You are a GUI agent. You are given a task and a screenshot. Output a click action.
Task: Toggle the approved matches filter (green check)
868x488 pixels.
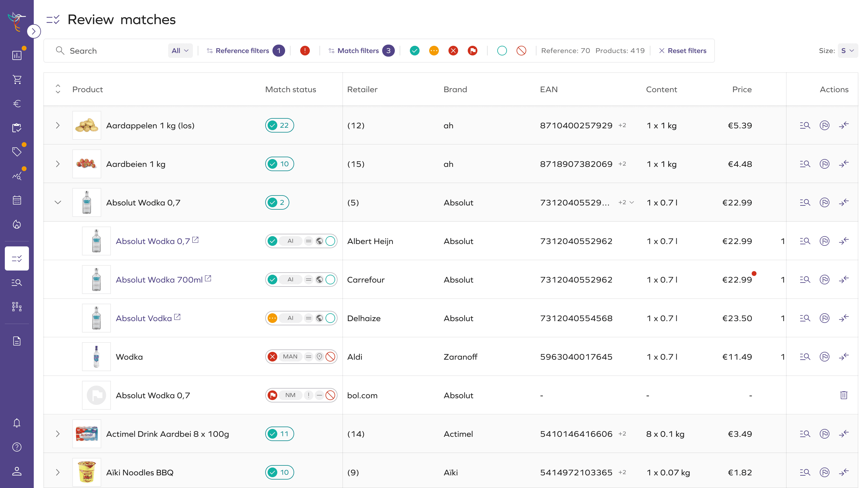point(414,51)
